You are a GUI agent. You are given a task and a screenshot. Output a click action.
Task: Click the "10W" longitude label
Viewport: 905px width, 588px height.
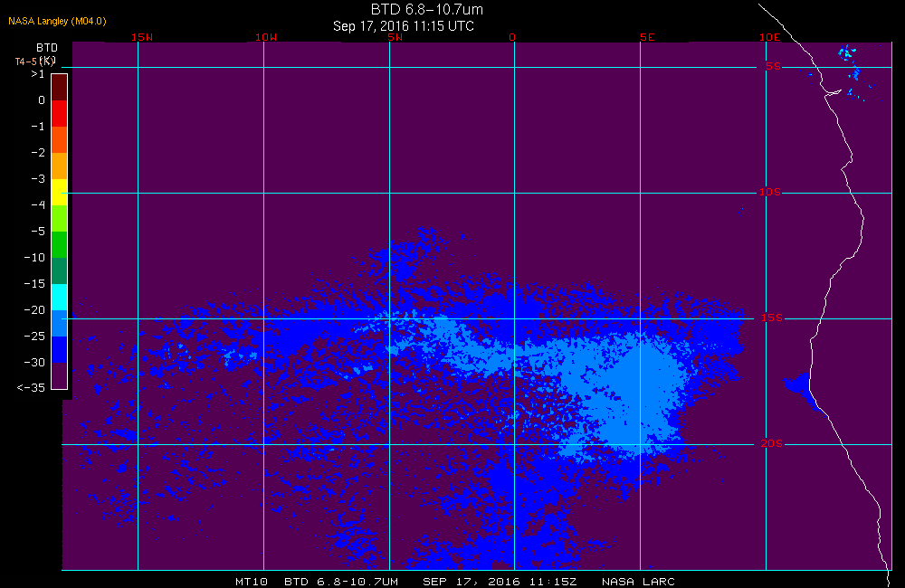click(x=266, y=37)
